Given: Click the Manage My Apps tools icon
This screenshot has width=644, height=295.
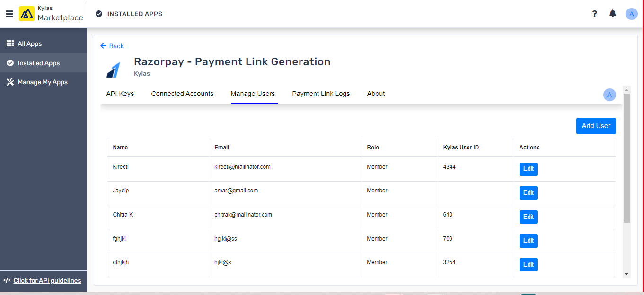Looking at the screenshot, I should coord(10,82).
